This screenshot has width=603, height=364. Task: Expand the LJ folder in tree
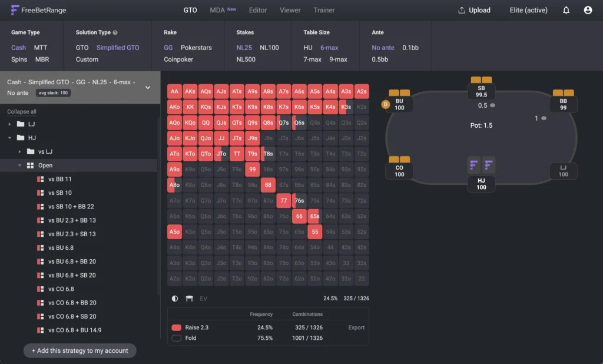click(9, 124)
